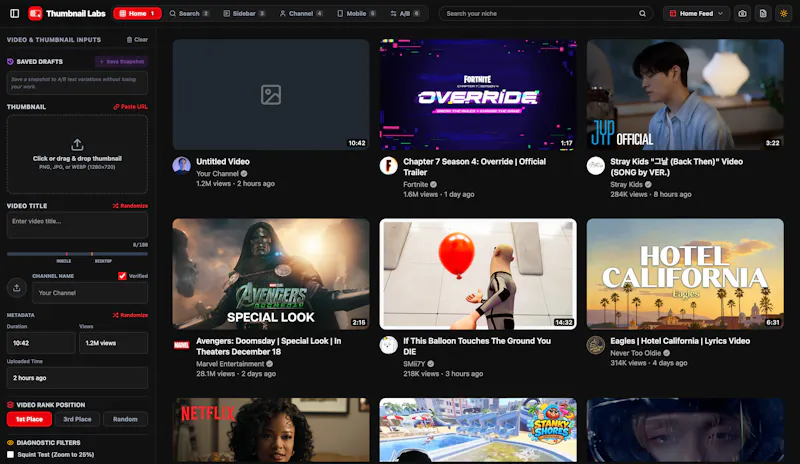Click the Save Snapshot button
The image size is (800, 464).
pos(121,61)
